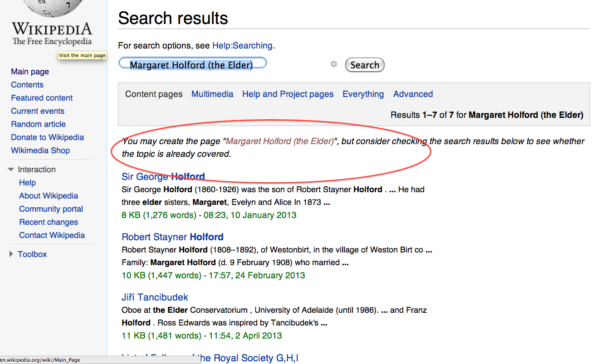Visit the Wikimedia Shop link
The image size is (601, 364).
pyautogui.click(x=40, y=150)
